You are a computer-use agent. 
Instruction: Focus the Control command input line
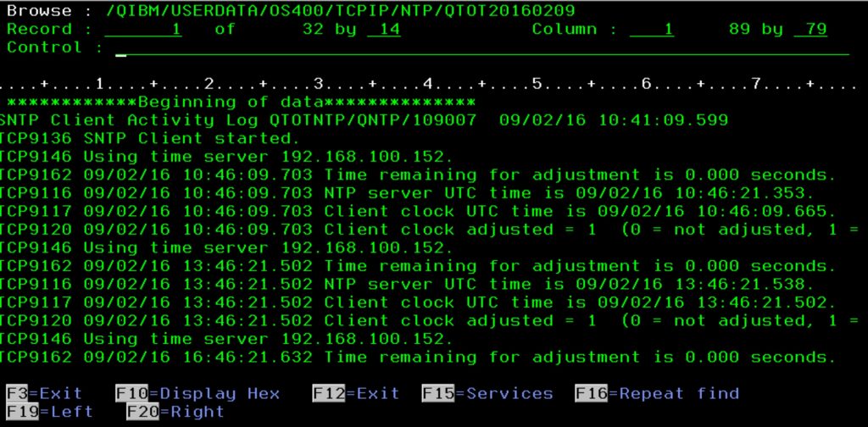click(483, 48)
